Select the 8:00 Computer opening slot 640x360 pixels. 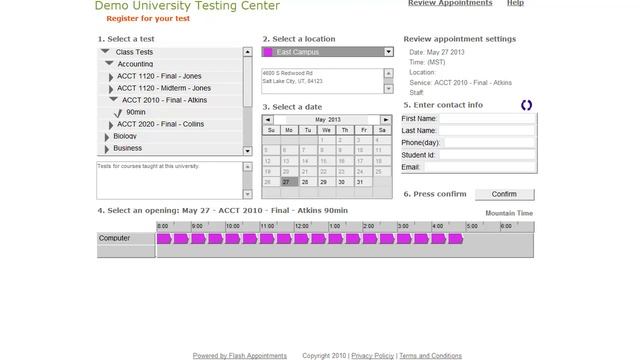(x=164, y=239)
